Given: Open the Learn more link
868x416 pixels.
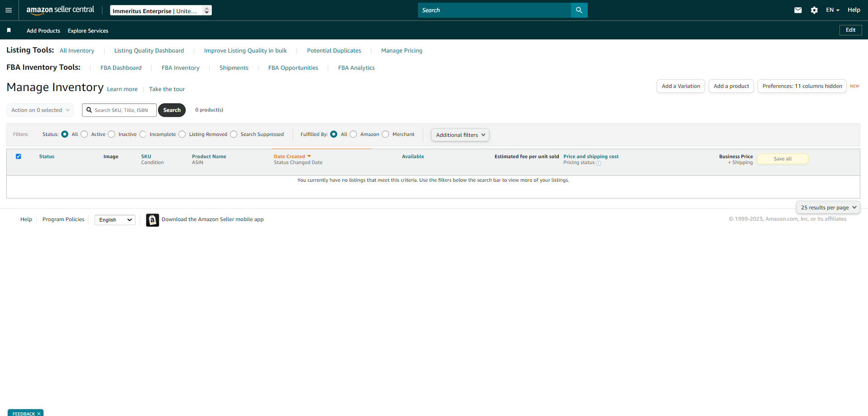Looking at the screenshot, I should pyautogui.click(x=122, y=89).
